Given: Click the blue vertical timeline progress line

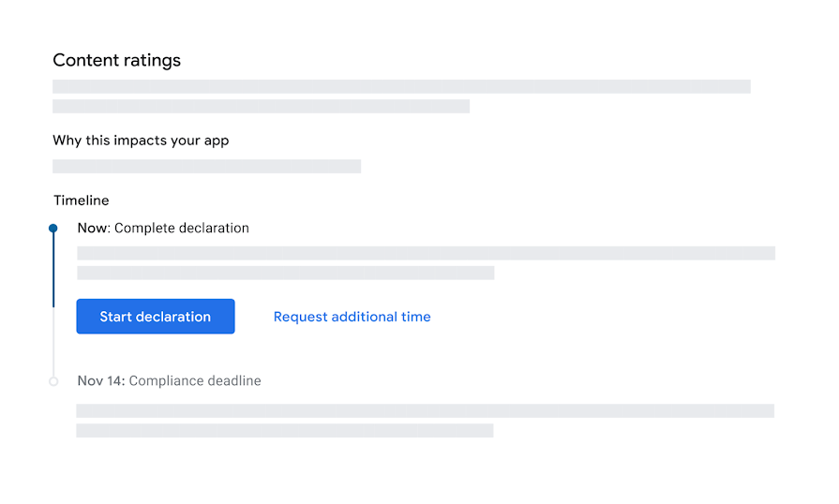Looking at the screenshot, I should click(53, 270).
